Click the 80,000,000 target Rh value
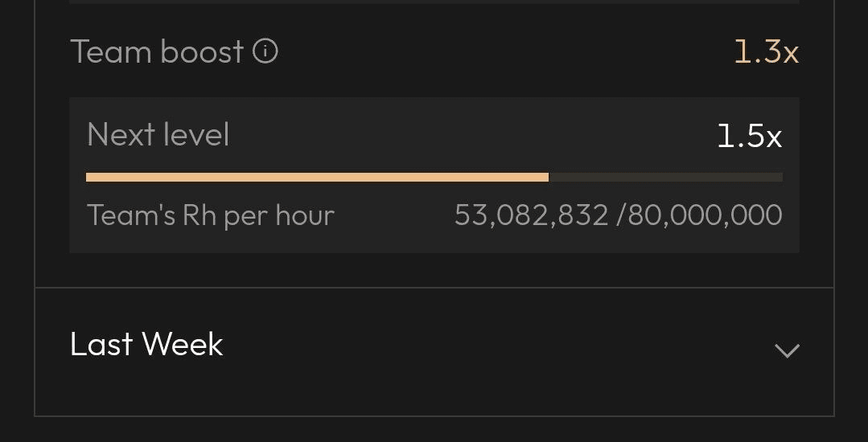The image size is (868, 442). 706,215
